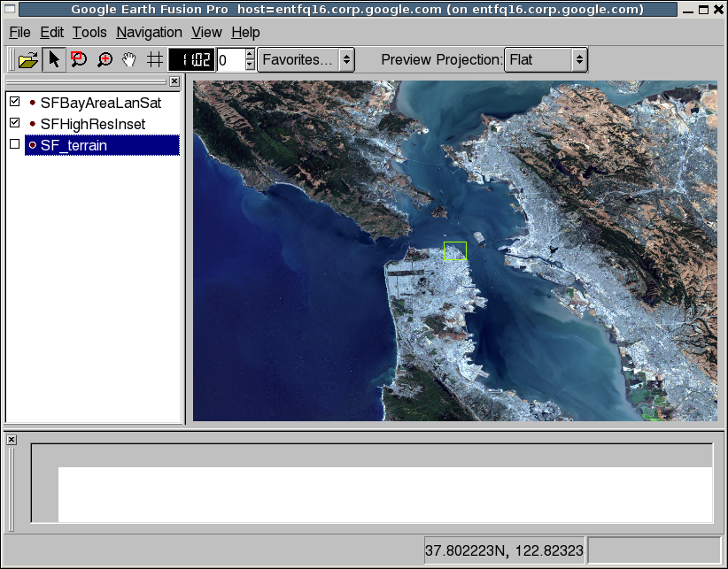Image resolution: width=728 pixels, height=569 pixels.
Task: Close the layer list panel
Action: click(x=174, y=81)
